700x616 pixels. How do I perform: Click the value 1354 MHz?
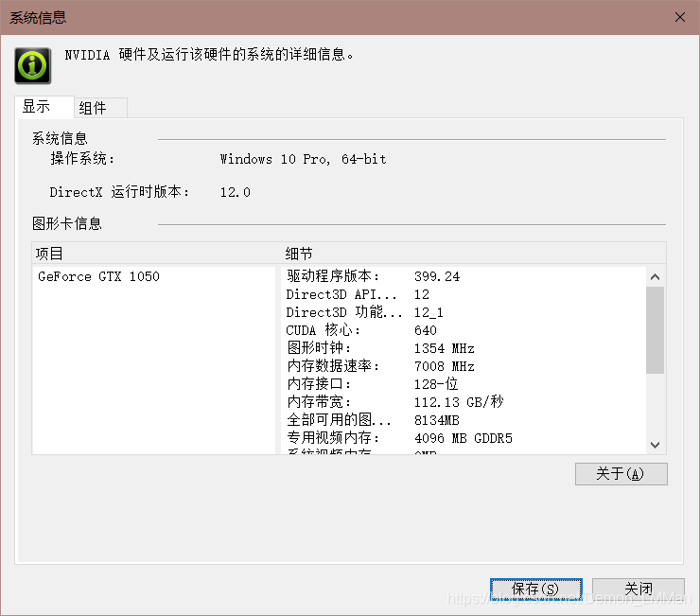445,348
